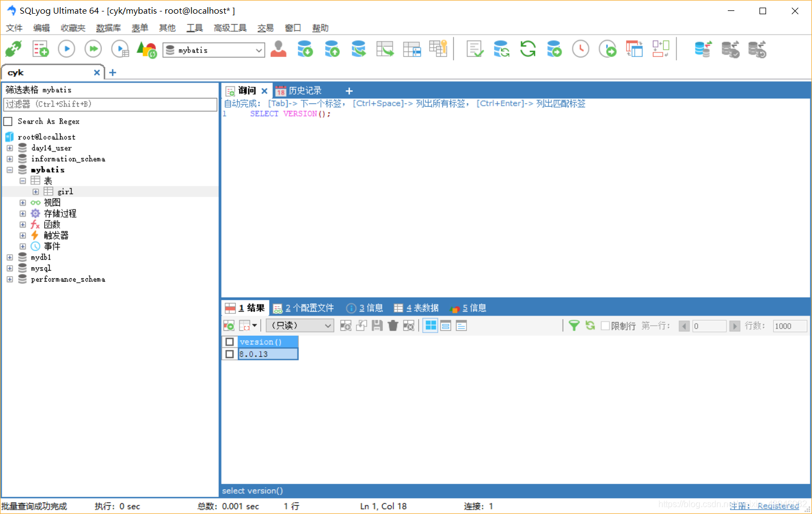
Task: Expand the 存储过程 folder node
Action: point(23,214)
